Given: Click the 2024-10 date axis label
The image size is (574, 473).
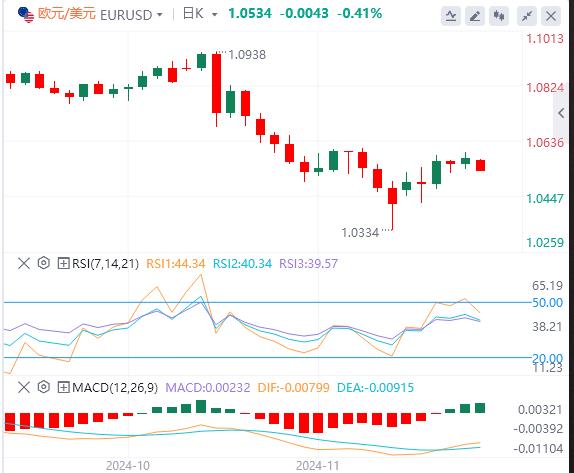Looking at the screenshot, I should 128,466.
